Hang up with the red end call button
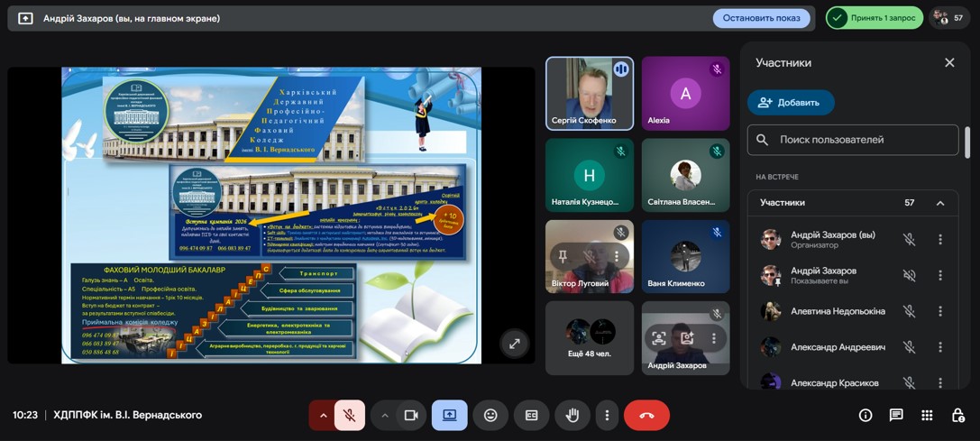Viewport: 980px width, 441px height. (646, 415)
